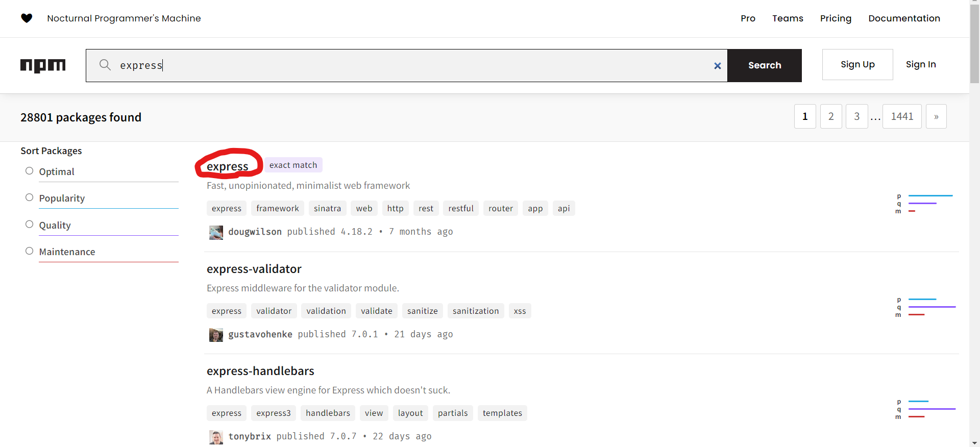
Task: Clear the search field with the X
Action: coord(717,65)
